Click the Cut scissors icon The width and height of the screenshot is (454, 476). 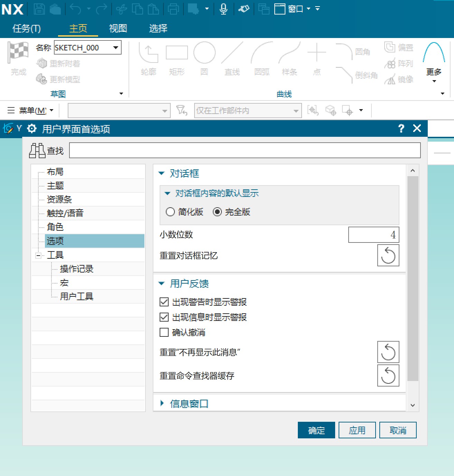point(121,9)
